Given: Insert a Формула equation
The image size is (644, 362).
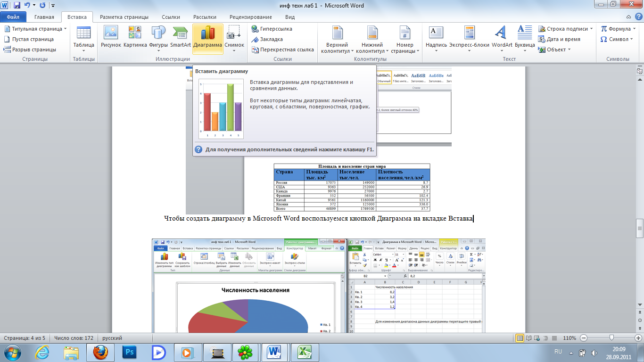Looking at the screenshot, I should [x=618, y=29].
